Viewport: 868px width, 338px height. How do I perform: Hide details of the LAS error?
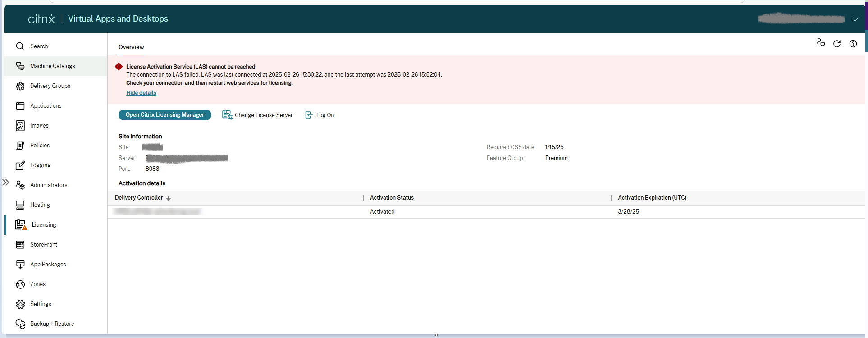(141, 93)
